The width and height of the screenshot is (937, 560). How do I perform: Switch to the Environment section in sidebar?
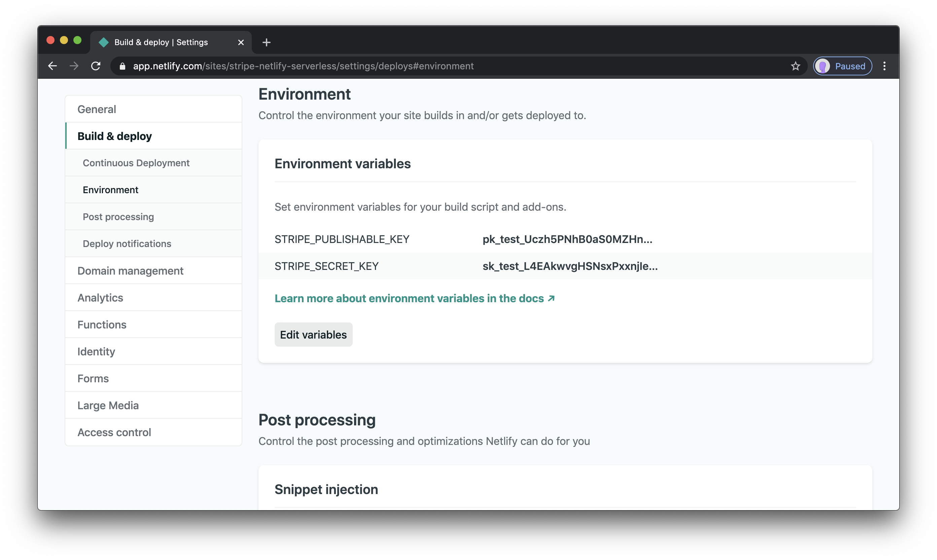click(110, 190)
